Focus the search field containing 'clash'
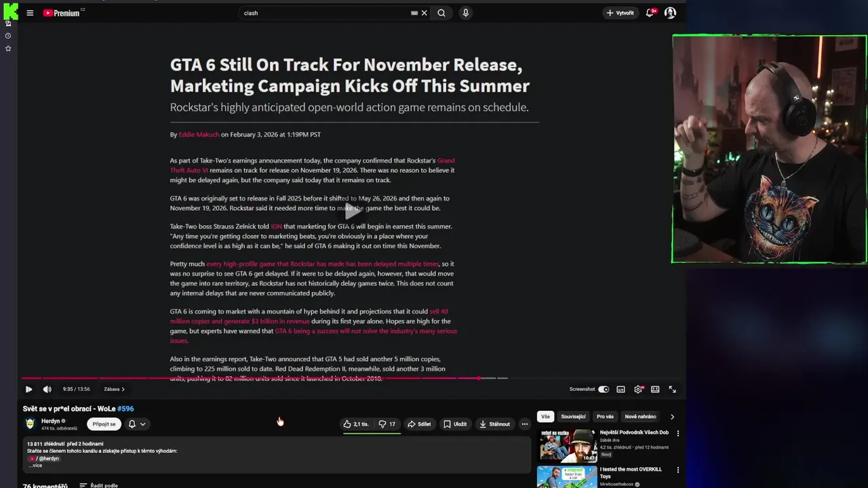This screenshot has height=488, width=868. 325,13
